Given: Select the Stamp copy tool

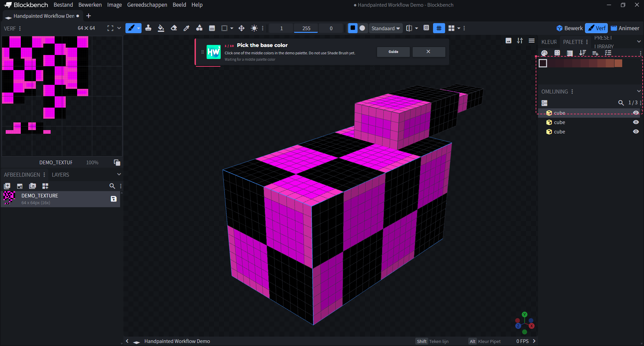Looking at the screenshot, I should pos(148,28).
